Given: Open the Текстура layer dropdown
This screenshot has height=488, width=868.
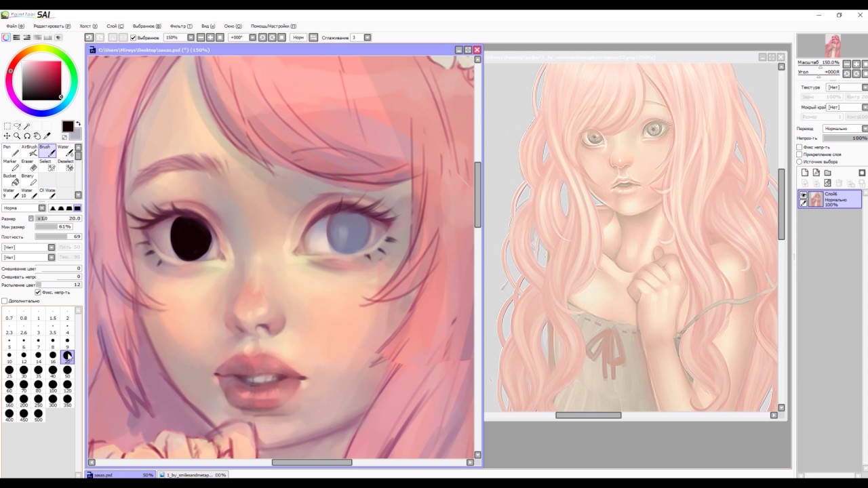Looking at the screenshot, I should point(865,87).
